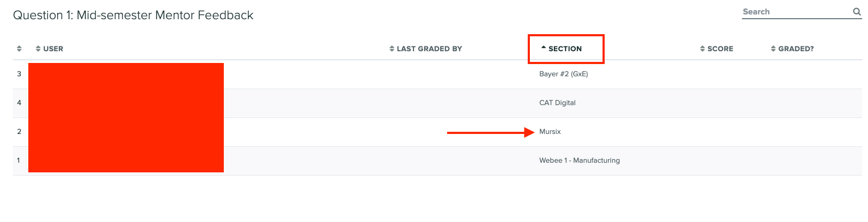Click the sort arrows beside USER
868x222 pixels.
click(38, 49)
